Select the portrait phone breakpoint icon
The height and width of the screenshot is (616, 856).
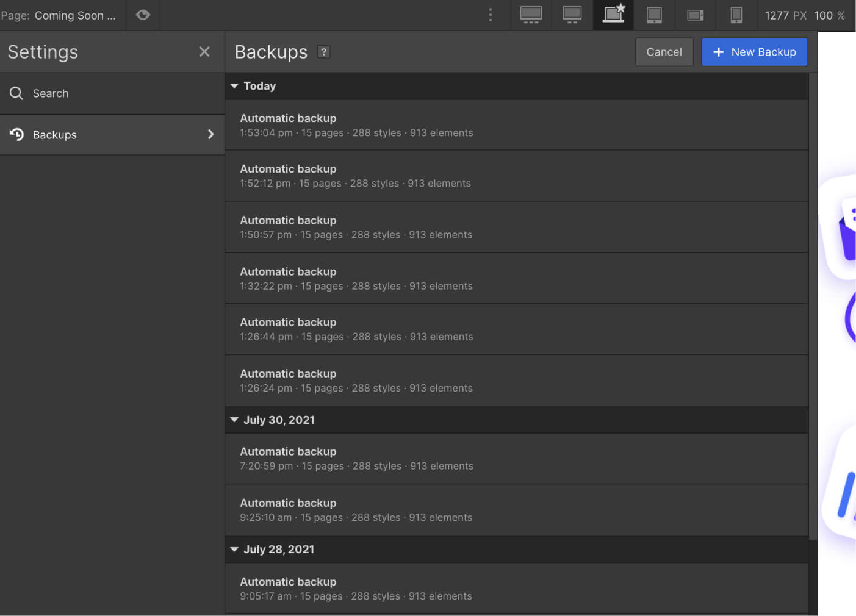[x=736, y=15]
